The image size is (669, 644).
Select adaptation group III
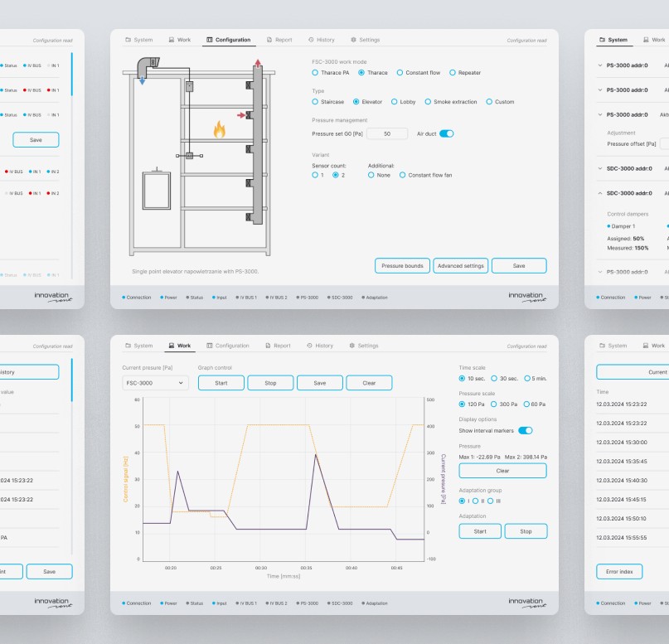493,501
